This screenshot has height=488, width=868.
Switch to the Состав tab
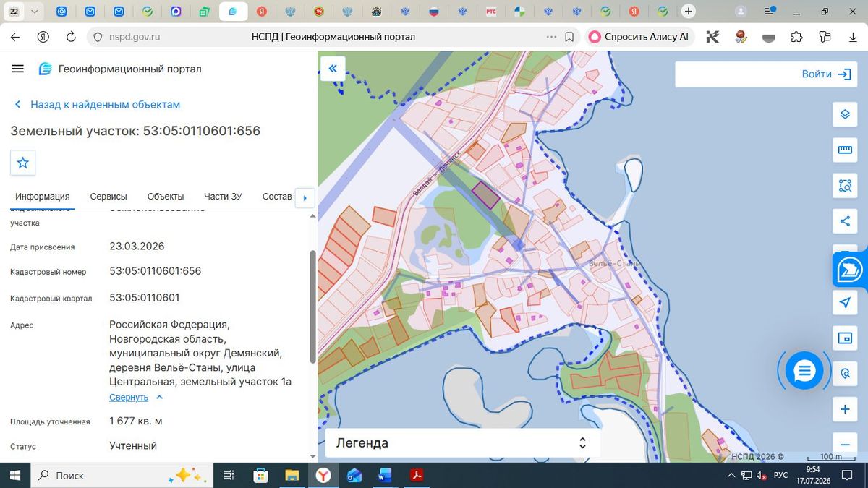coord(277,197)
